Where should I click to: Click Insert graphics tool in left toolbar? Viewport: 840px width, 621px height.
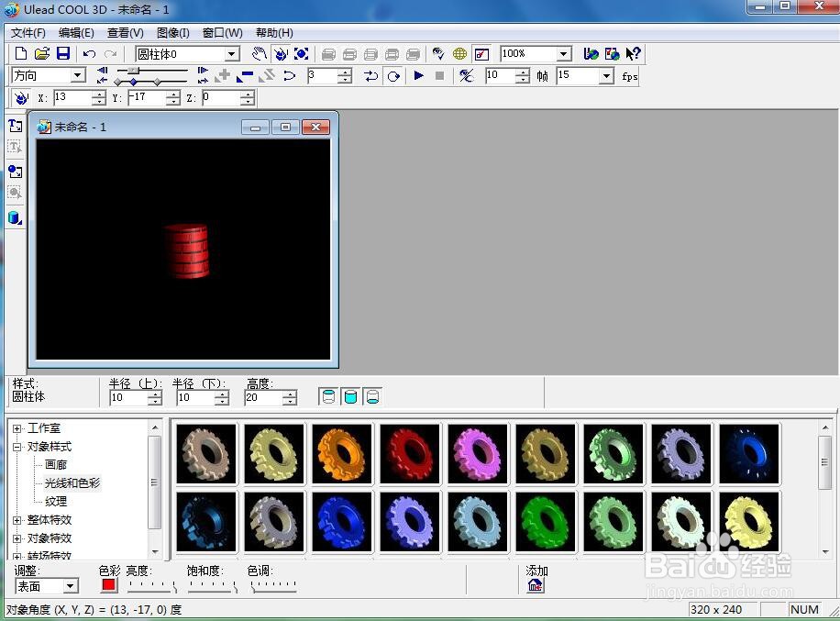(x=15, y=172)
